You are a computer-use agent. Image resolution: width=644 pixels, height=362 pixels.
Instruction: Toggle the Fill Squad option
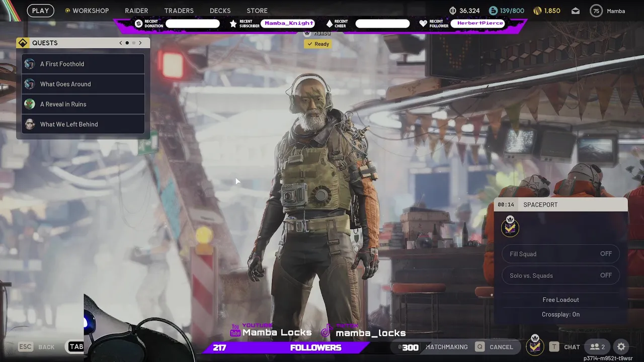pyautogui.click(x=561, y=254)
